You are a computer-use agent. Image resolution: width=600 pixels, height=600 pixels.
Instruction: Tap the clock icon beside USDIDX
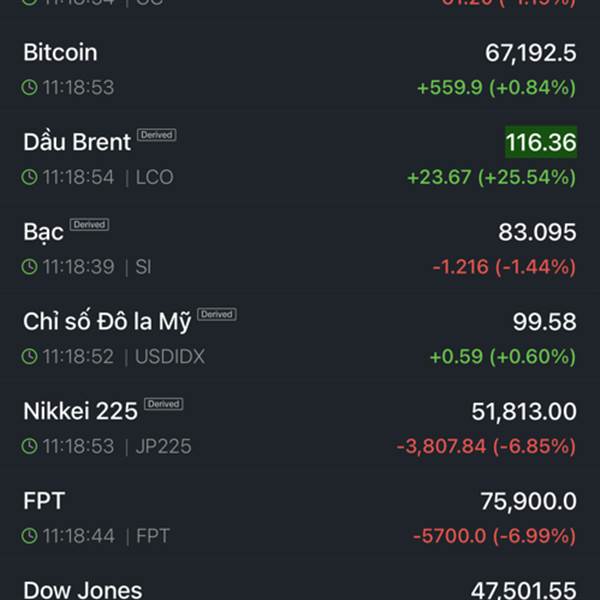coord(30,357)
